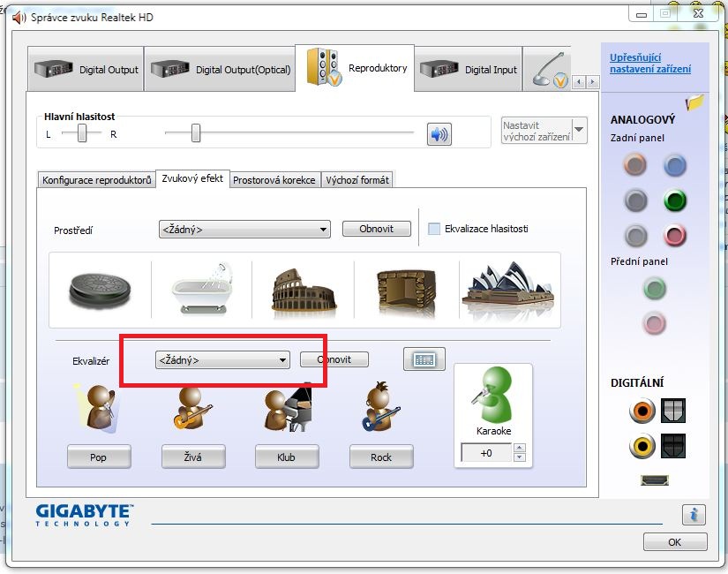Open Konfigurace reproduktorů tab
The width and height of the screenshot is (728, 574).
coord(96,180)
